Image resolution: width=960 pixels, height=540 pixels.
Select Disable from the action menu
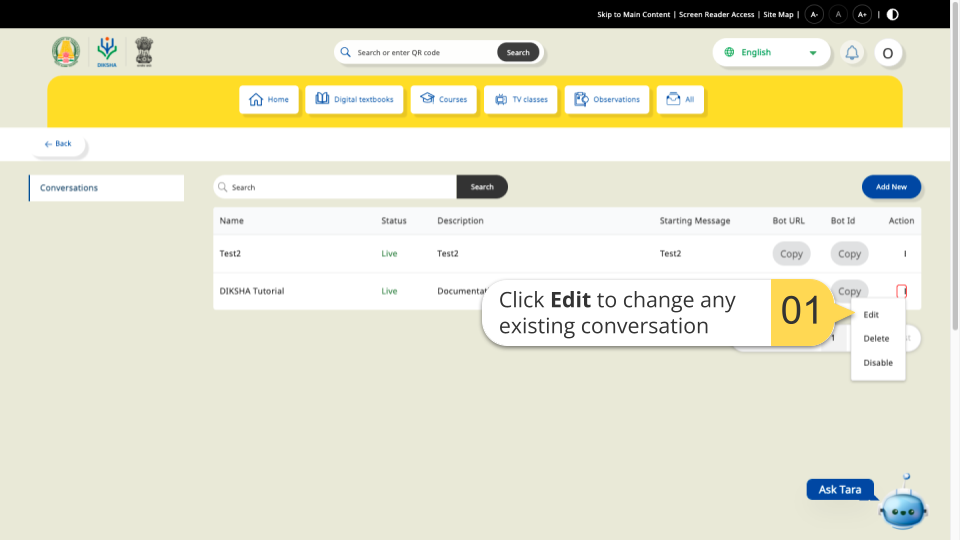[x=878, y=363]
